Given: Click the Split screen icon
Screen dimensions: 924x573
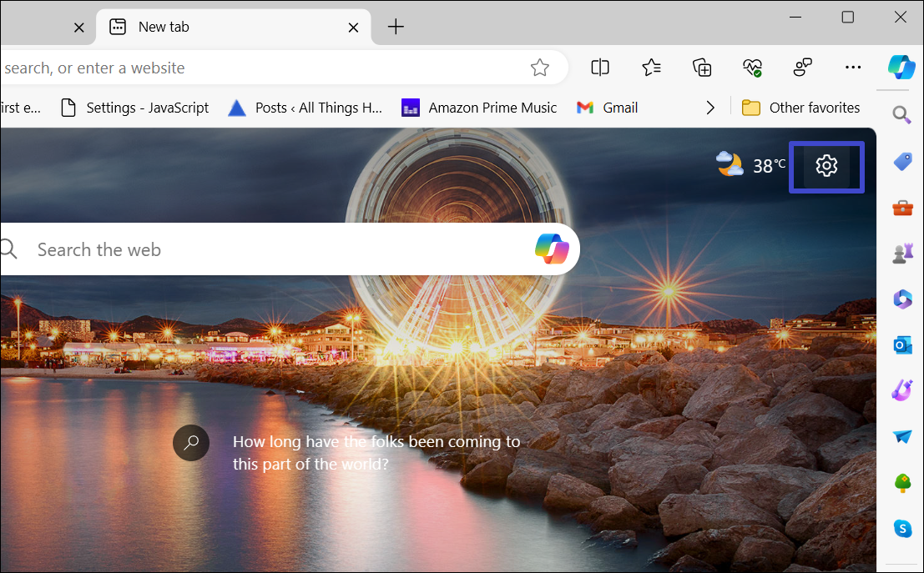Looking at the screenshot, I should 600,68.
